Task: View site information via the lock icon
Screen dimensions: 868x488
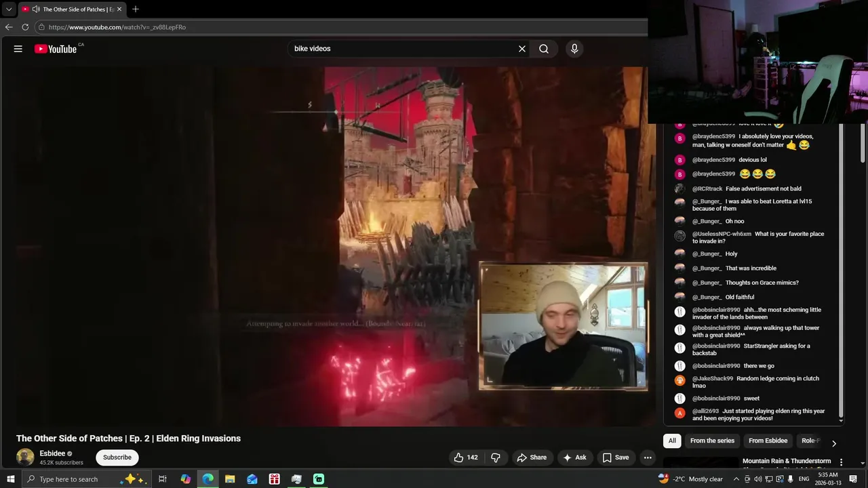Action: tap(42, 27)
